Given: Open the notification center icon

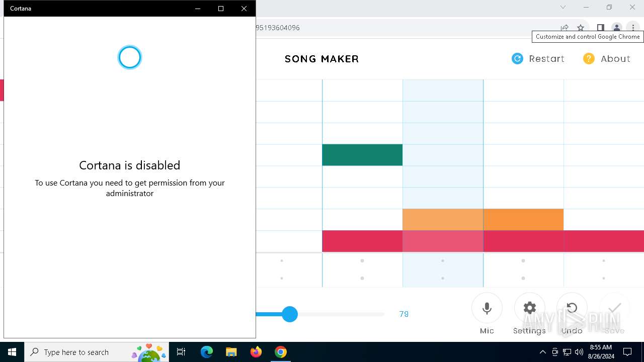Looking at the screenshot, I should (x=627, y=352).
